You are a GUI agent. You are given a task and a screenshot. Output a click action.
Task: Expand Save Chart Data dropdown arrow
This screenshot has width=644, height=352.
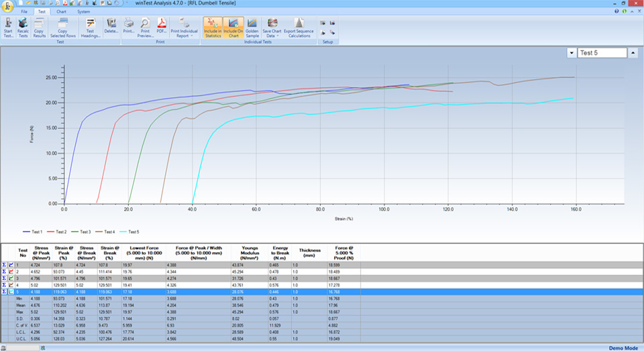click(x=278, y=36)
